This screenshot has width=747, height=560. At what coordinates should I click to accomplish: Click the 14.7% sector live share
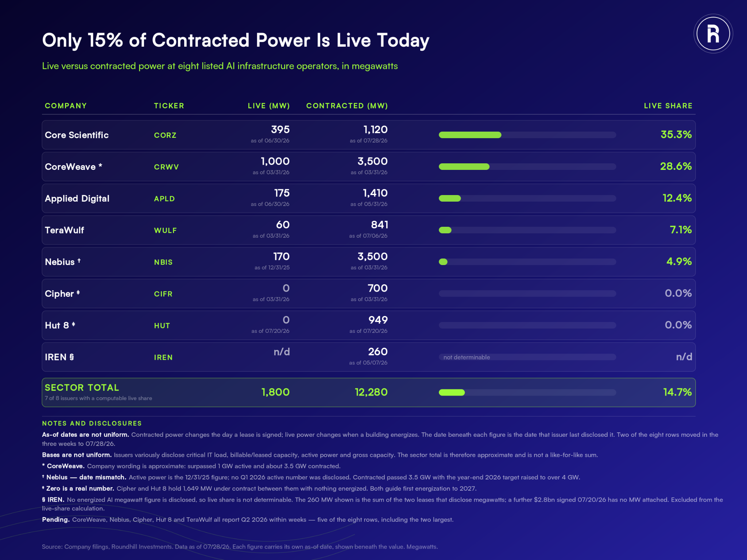677,392
